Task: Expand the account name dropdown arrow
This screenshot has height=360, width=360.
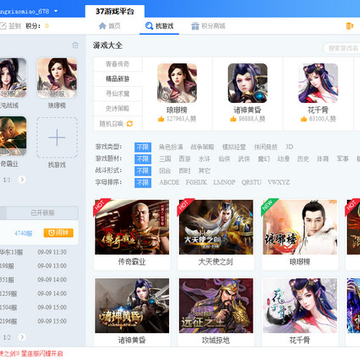Action: click(x=56, y=11)
